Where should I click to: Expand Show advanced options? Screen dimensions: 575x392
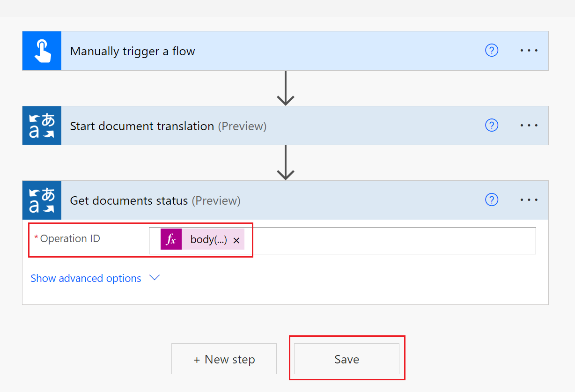click(x=86, y=278)
